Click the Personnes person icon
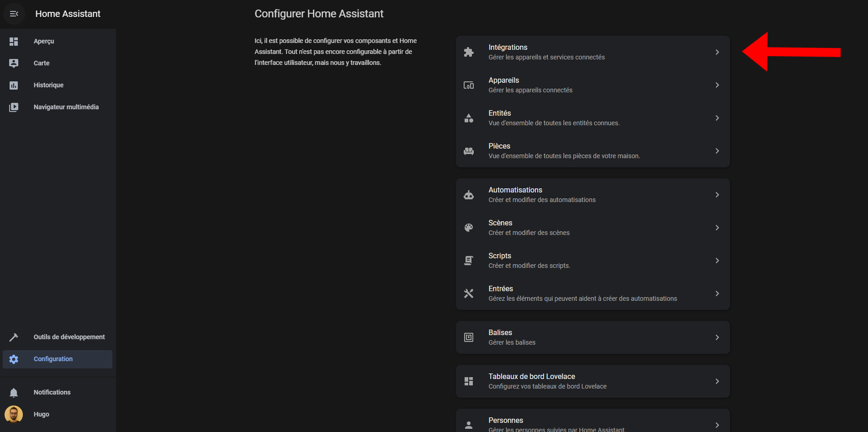Image resolution: width=868 pixels, height=432 pixels. tap(469, 425)
